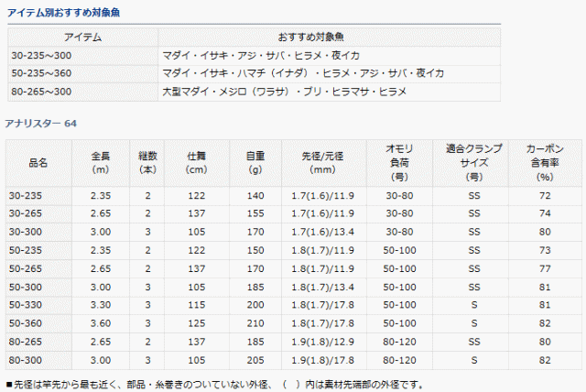Click diameter 1.9(1.8)/17.8 cell

pyautogui.click(x=323, y=361)
